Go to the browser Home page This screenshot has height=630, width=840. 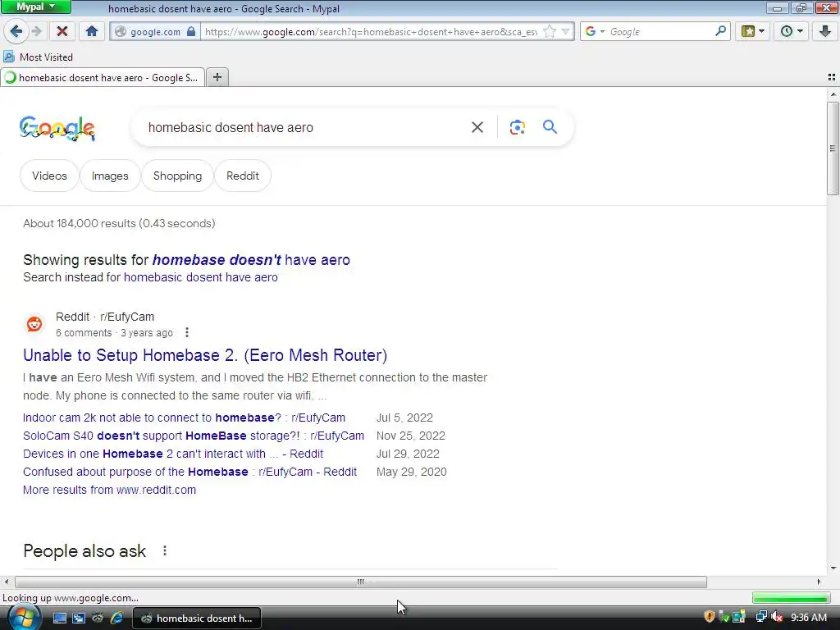92,32
